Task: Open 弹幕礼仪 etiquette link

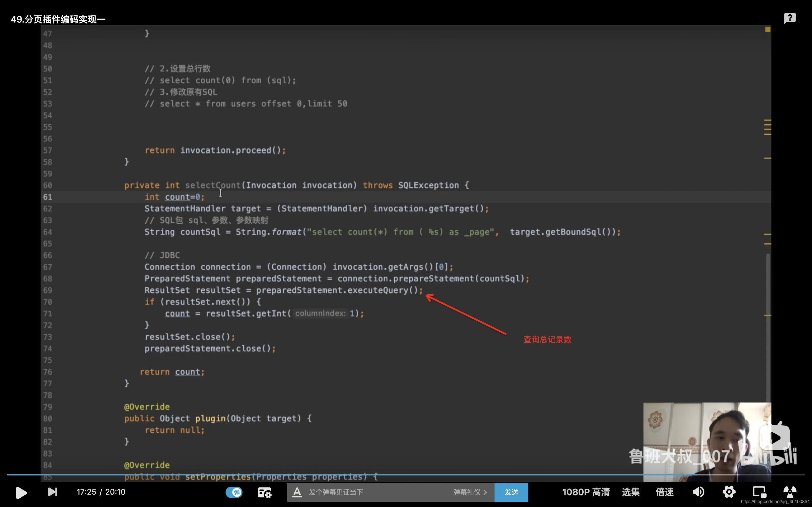Action: (470, 492)
